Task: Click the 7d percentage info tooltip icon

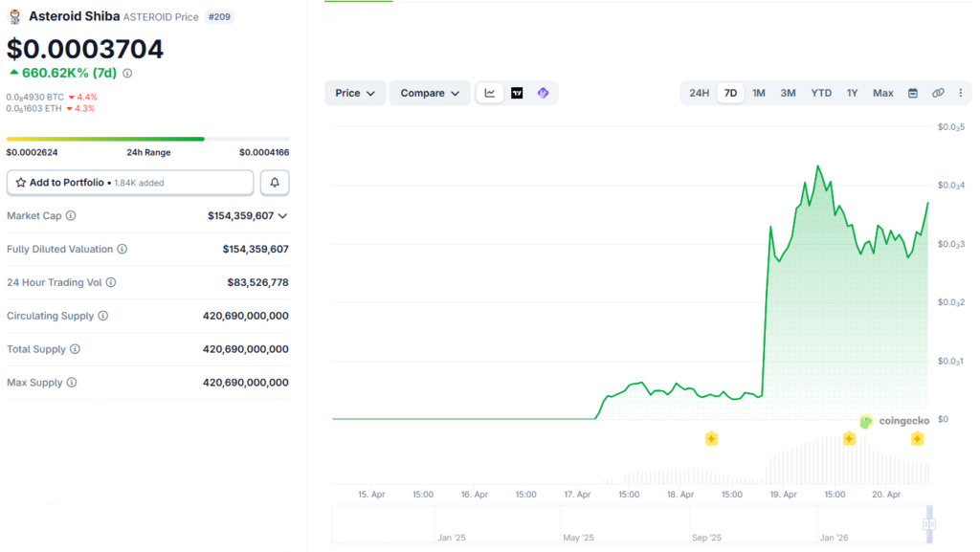Action: pos(128,72)
